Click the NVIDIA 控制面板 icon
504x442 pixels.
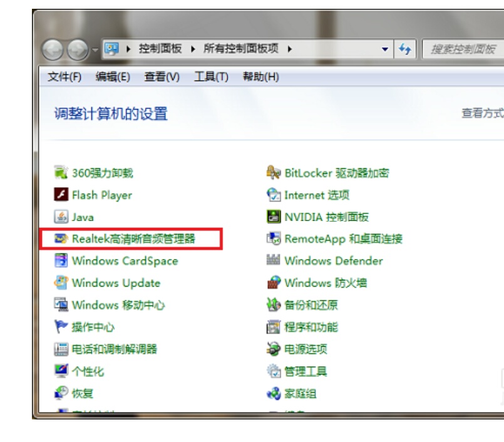tap(274, 217)
